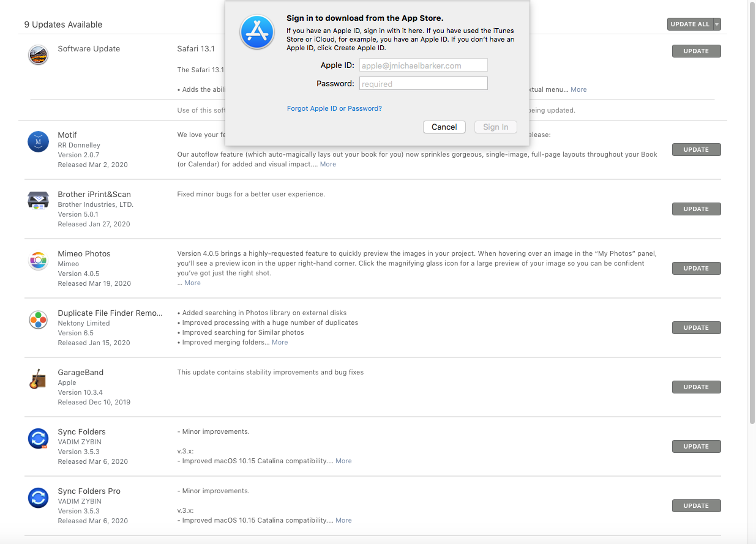Click the Sync Folders app icon
The height and width of the screenshot is (544, 756).
(x=38, y=438)
